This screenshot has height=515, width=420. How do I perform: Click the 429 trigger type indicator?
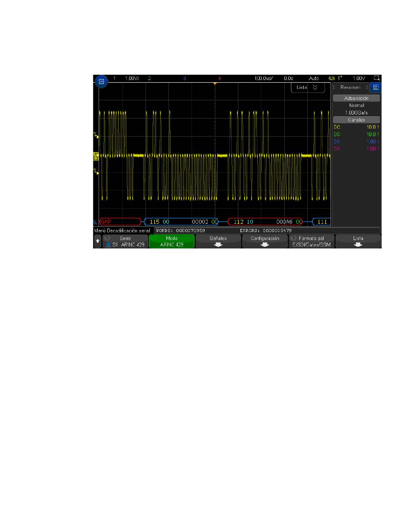[x=332, y=78]
